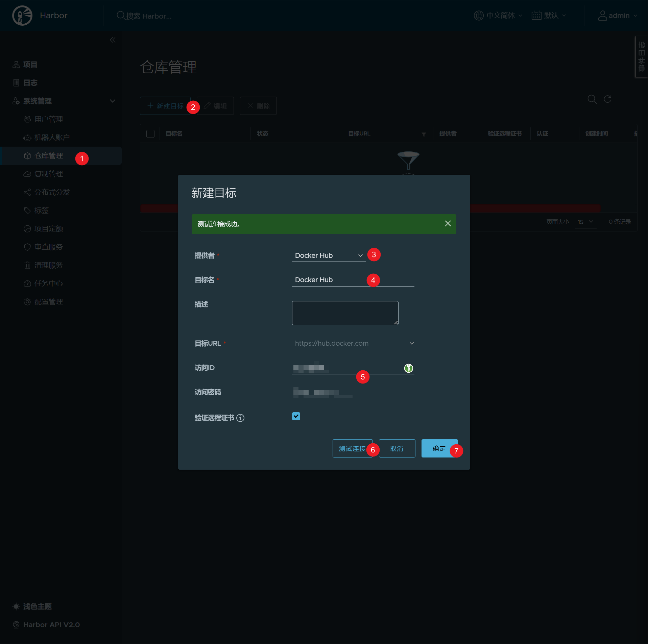Viewport: 648px width, 644px height.
Task: Click the Harbor lighthouse logo
Action: (x=22, y=16)
